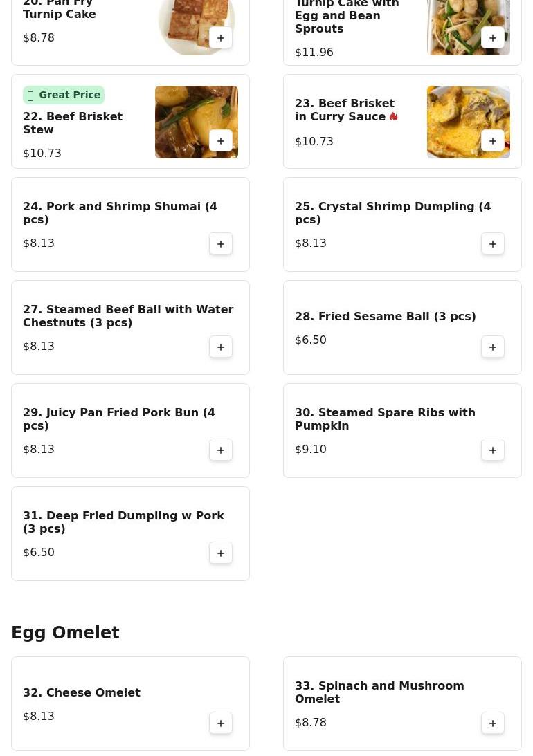Add Steamed Spare Ribs with Pumpkin
This screenshot has height=756, width=533.
pos(493,450)
